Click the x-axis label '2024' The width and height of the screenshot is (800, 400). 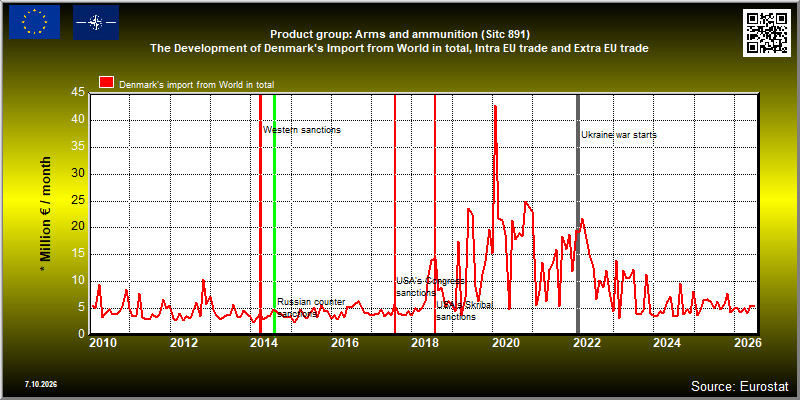pyautogui.click(x=668, y=343)
